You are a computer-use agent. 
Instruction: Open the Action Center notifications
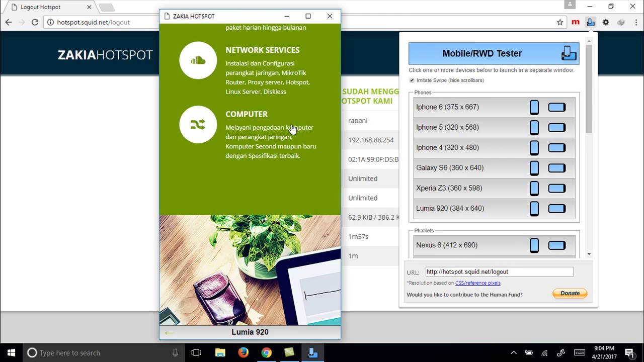point(629,353)
